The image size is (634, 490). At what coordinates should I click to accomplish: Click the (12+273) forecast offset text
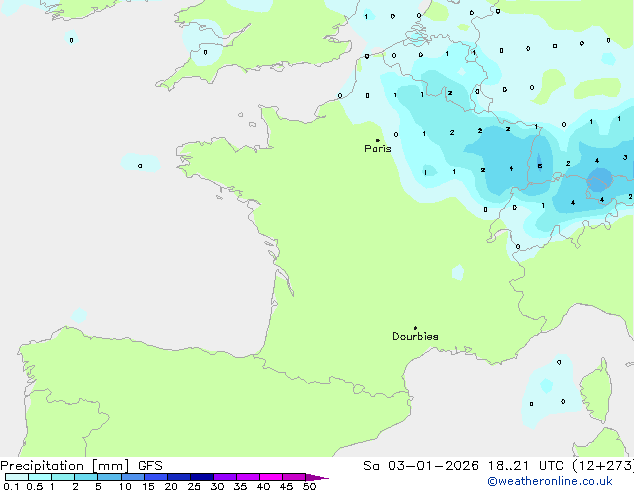click(x=603, y=466)
